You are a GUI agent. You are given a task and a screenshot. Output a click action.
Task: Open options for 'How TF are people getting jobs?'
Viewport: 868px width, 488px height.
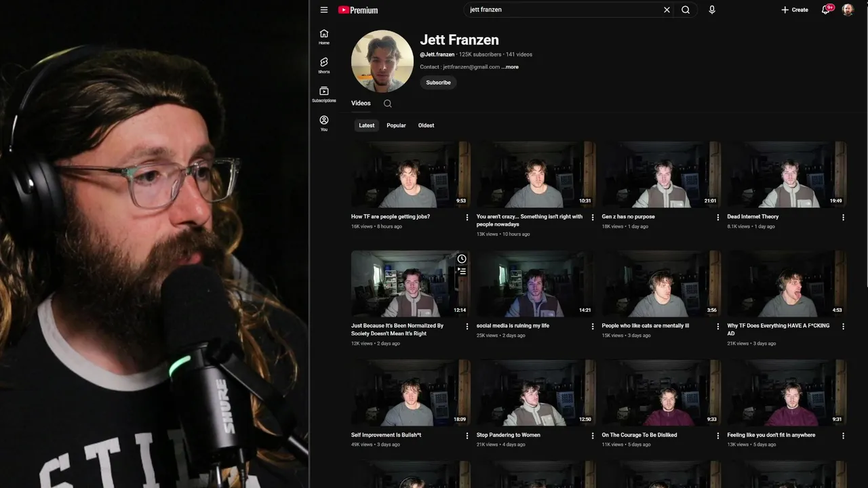coord(467,218)
